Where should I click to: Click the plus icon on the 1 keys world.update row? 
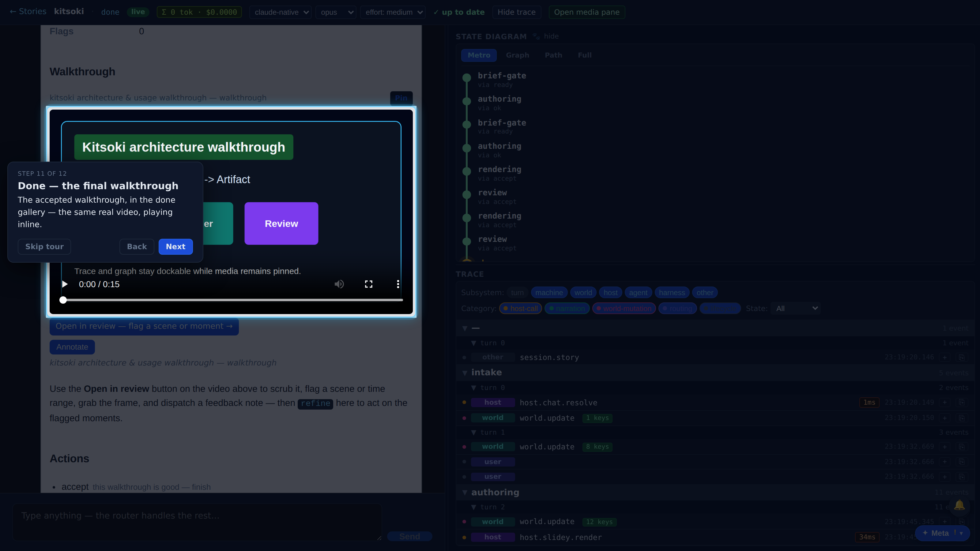point(944,418)
